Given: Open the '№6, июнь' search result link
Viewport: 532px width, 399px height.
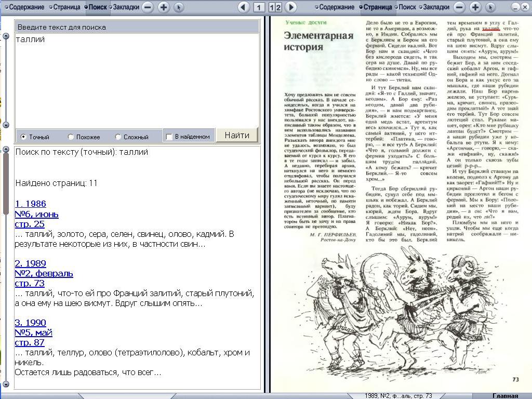Looking at the screenshot, I should click(x=36, y=214).
